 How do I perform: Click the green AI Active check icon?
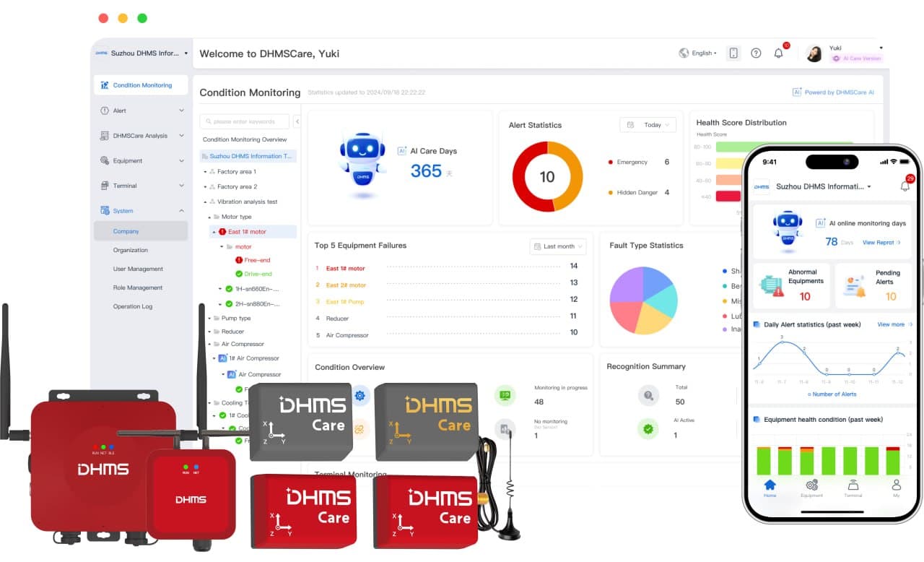point(648,428)
